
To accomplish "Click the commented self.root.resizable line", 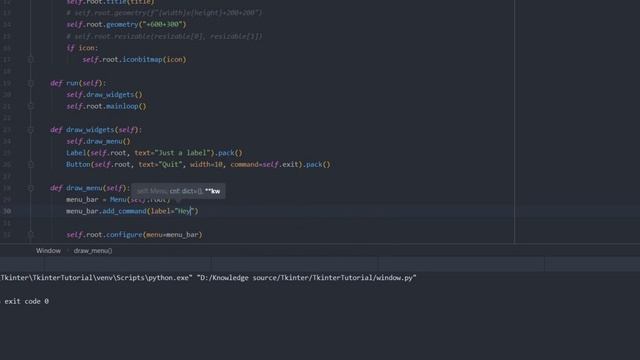I will click(x=164, y=36).
